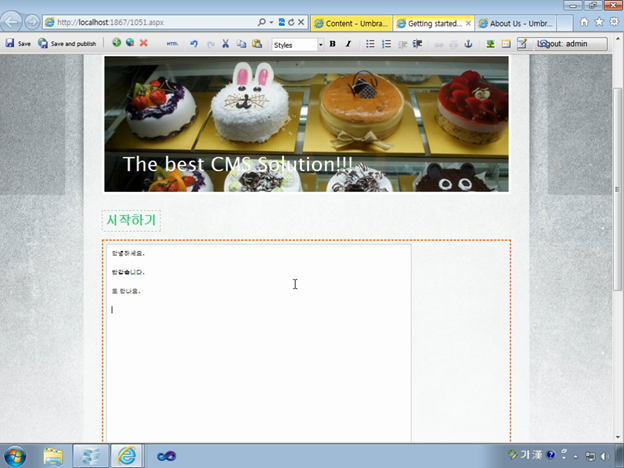Cut the selection with the scissors icon
The width and height of the screenshot is (624, 468).
(x=226, y=44)
